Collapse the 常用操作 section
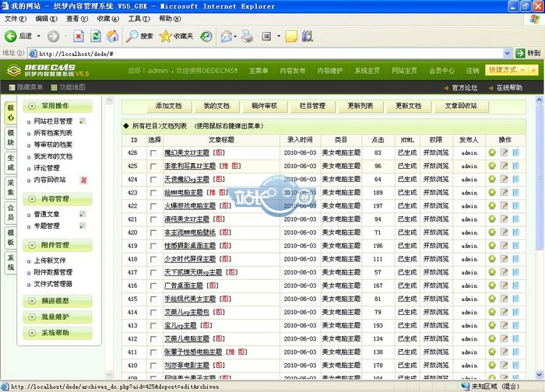Viewport: 545px width, 392px height. 33,106
